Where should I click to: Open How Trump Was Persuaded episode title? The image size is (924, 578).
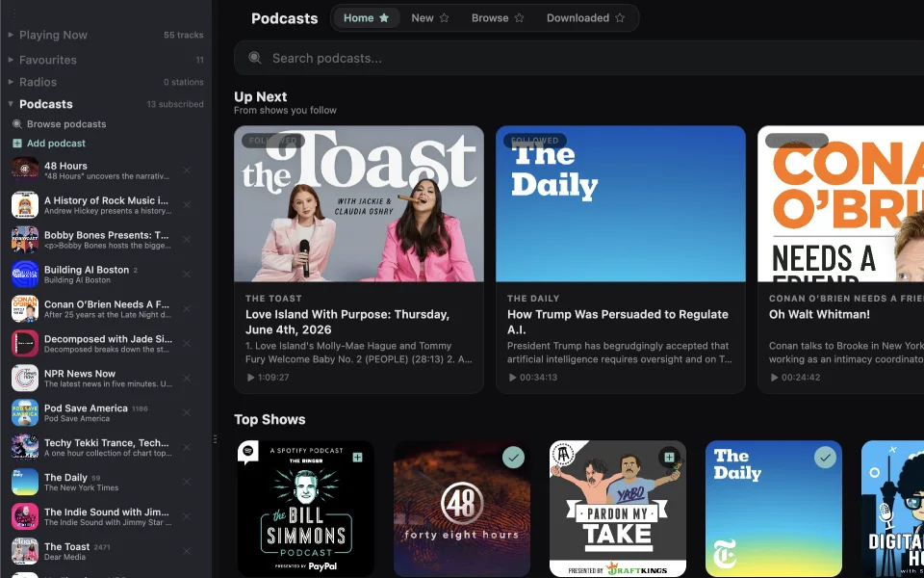click(x=618, y=322)
